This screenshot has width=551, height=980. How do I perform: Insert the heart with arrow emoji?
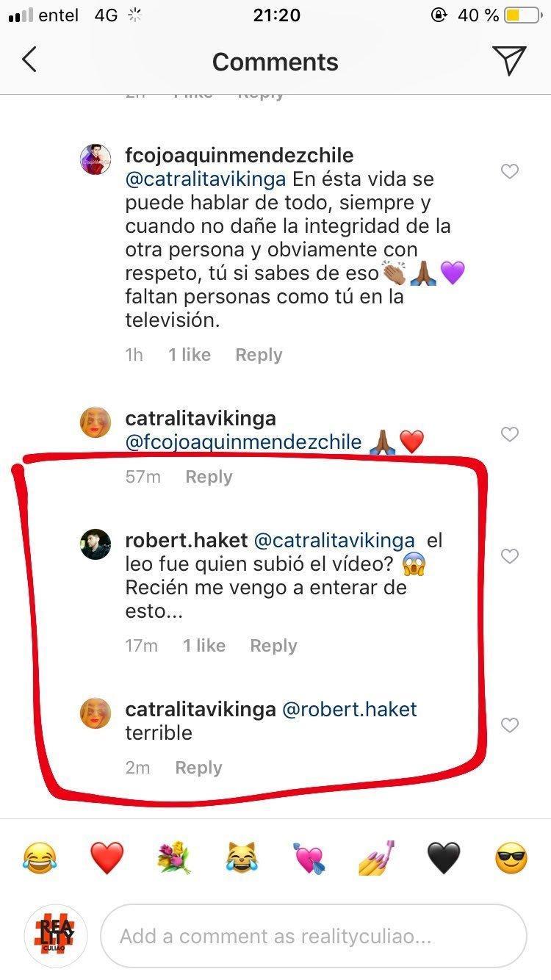[x=309, y=858]
